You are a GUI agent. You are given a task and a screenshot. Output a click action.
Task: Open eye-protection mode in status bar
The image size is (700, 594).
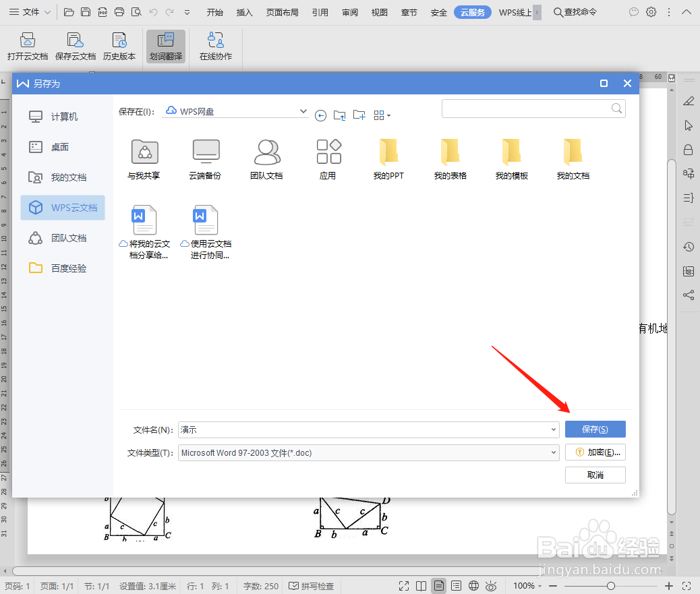[x=491, y=586]
